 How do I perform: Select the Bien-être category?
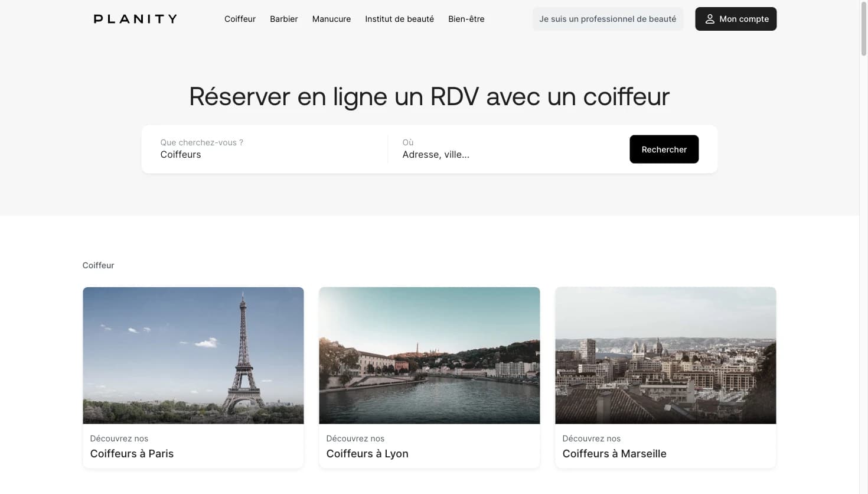[x=466, y=19]
